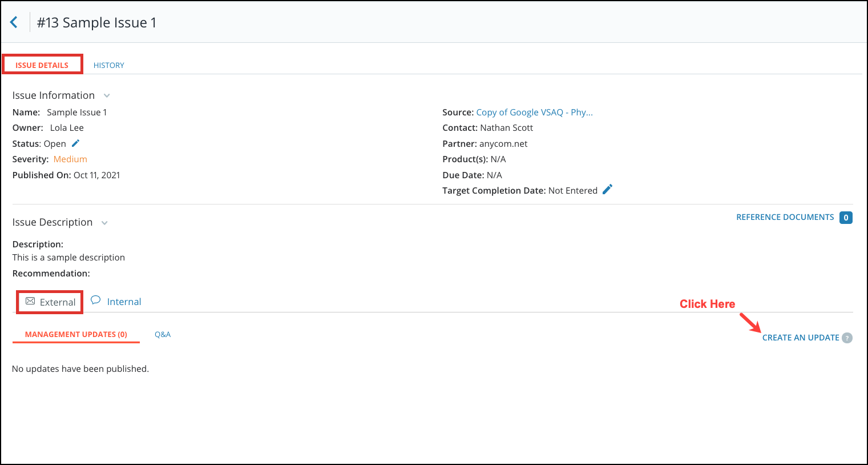Select the Management Updates (0) tab
The height and width of the screenshot is (465, 868).
coord(76,334)
